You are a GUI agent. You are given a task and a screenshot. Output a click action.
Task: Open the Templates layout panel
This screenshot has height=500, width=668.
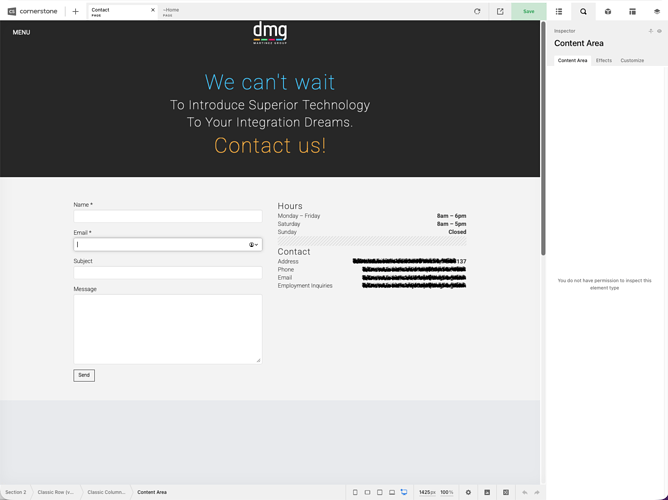[632, 11]
